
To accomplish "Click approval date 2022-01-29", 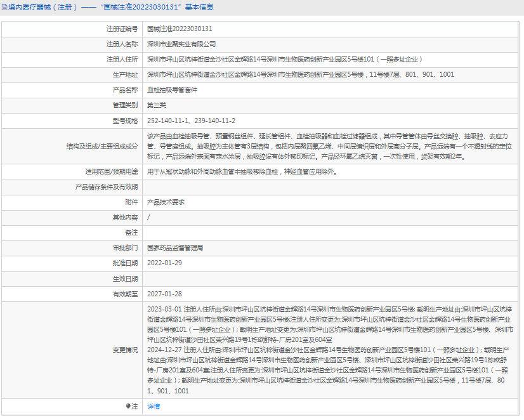I will (164, 263).
